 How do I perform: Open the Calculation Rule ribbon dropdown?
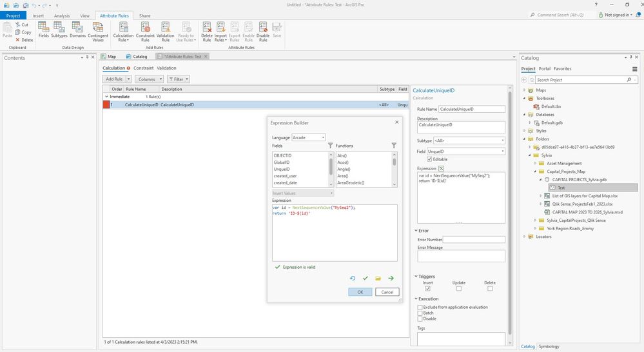123,32
